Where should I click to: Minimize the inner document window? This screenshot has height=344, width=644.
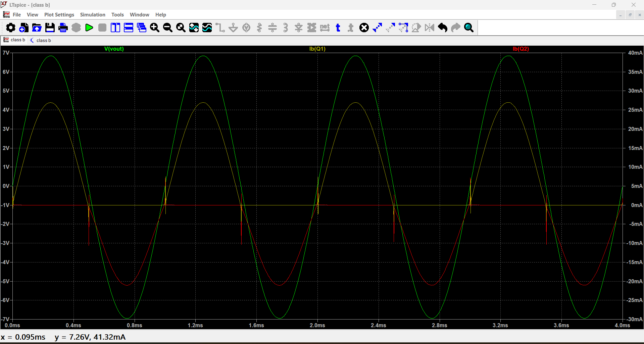click(621, 15)
